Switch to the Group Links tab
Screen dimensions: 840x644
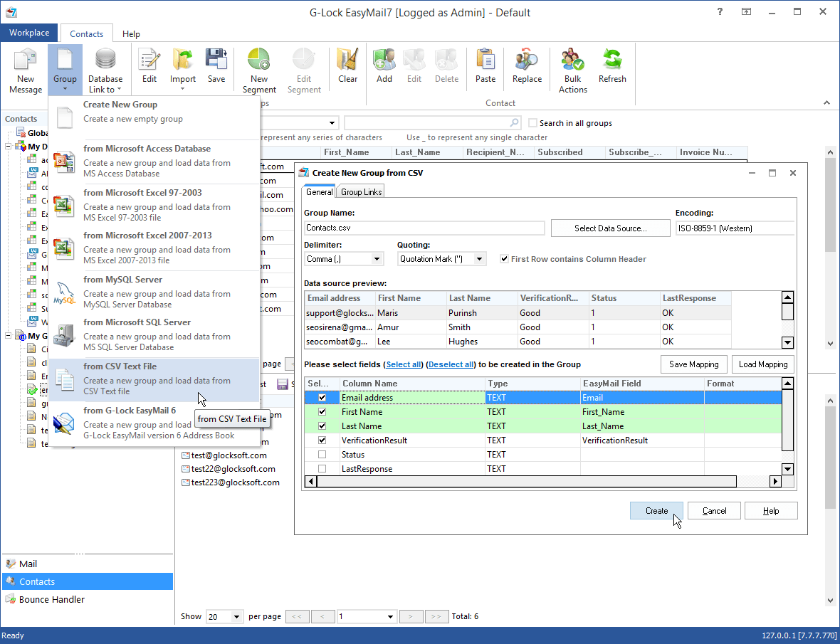pyautogui.click(x=361, y=191)
